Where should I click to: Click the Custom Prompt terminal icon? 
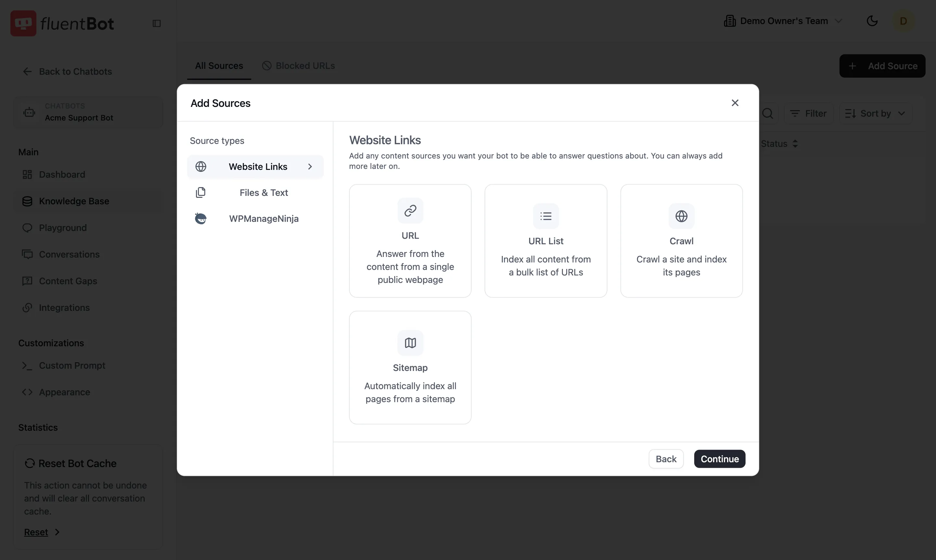[x=27, y=366]
